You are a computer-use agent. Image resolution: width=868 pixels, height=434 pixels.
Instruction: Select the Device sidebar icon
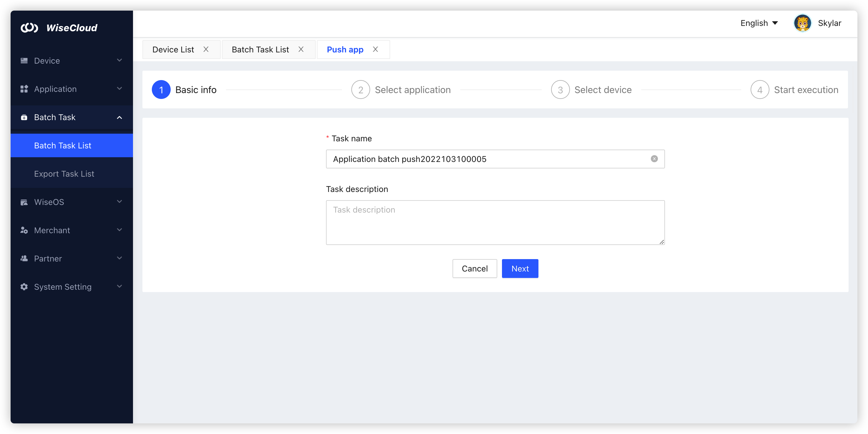pos(24,60)
